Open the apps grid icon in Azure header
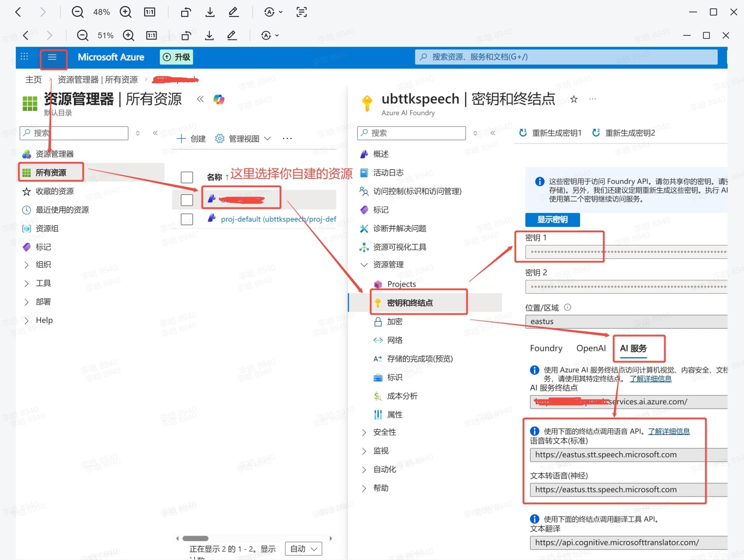 click(24, 57)
